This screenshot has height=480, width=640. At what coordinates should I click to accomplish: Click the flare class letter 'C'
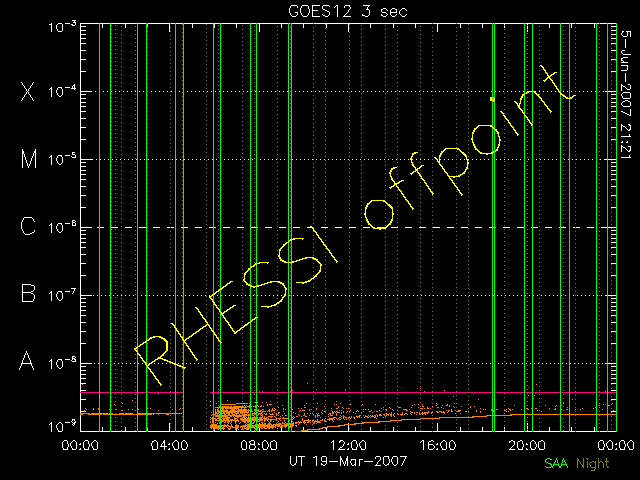tap(28, 226)
